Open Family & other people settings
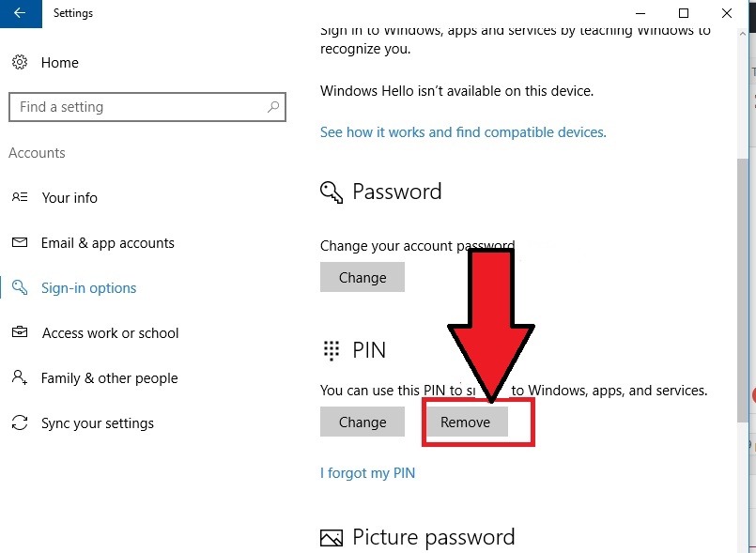 click(110, 378)
